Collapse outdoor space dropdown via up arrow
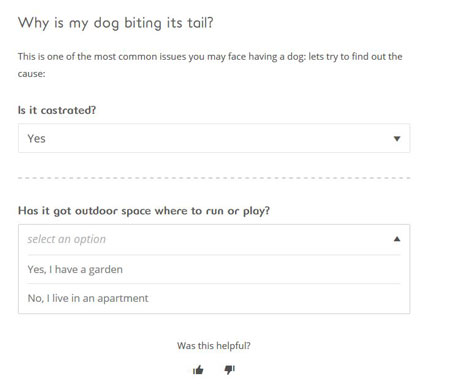The height and width of the screenshot is (391, 470). (397, 239)
